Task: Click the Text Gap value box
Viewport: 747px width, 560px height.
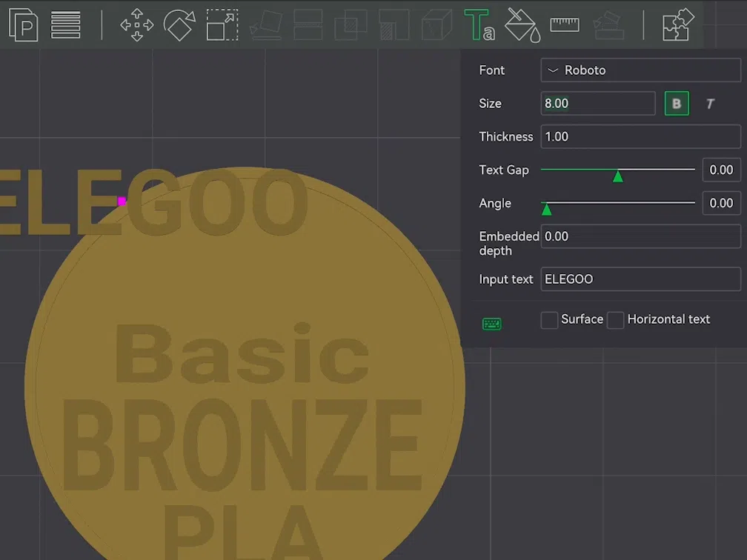Action: 722,170
